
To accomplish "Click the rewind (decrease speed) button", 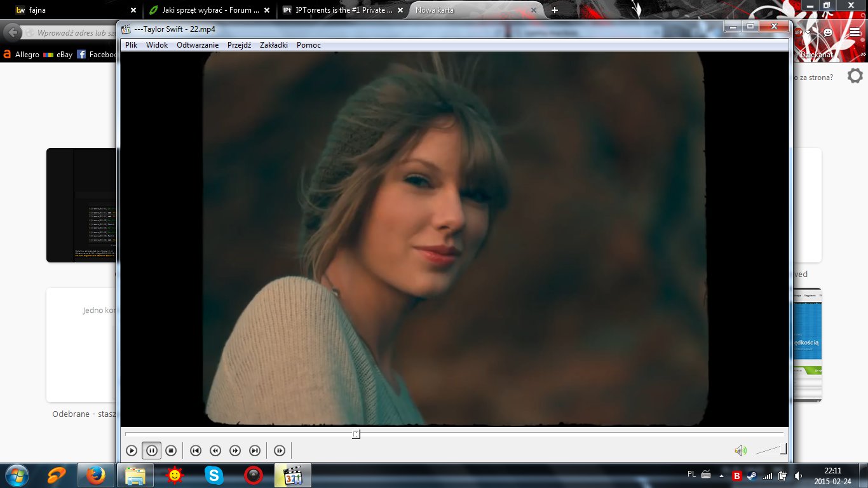I will pyautogui.click(x=215, y=451).
